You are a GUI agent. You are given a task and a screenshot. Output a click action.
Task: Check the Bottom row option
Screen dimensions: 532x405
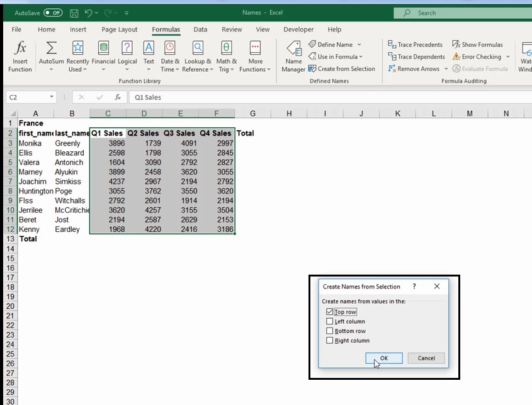click(329, 331)
